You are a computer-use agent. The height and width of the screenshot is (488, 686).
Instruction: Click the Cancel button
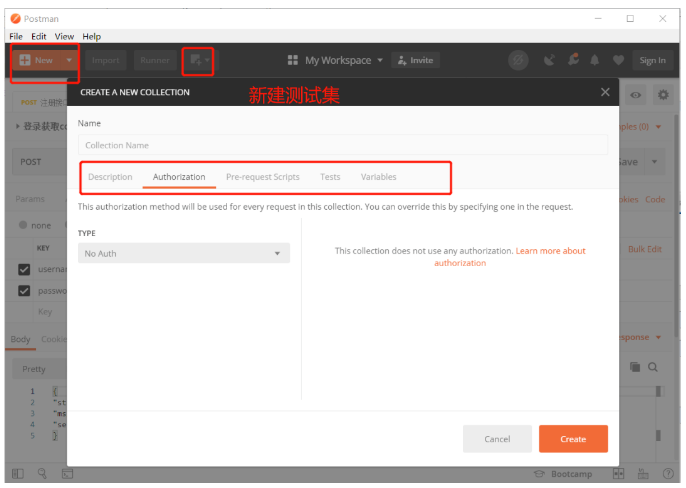497,439
